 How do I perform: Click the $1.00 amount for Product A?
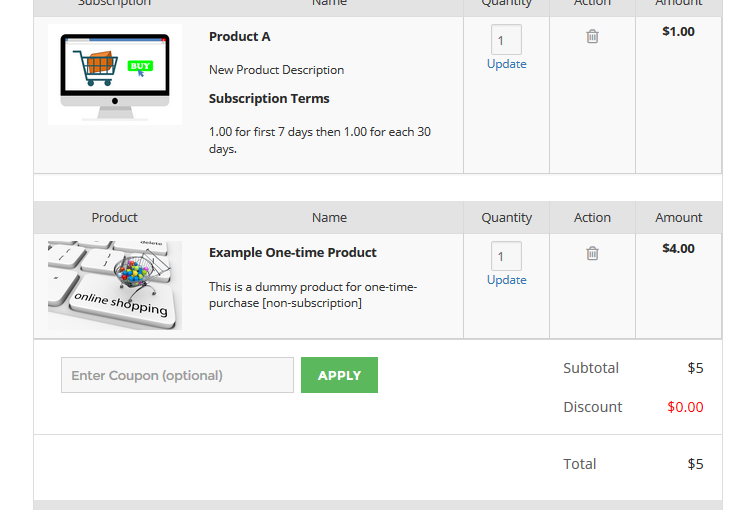(678, 32)
